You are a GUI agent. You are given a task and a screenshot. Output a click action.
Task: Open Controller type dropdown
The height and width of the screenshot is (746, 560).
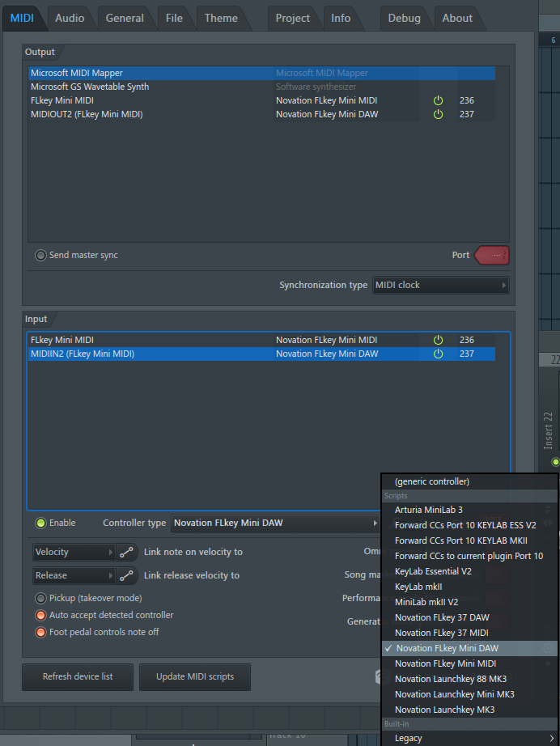click(x=275, y=523)
